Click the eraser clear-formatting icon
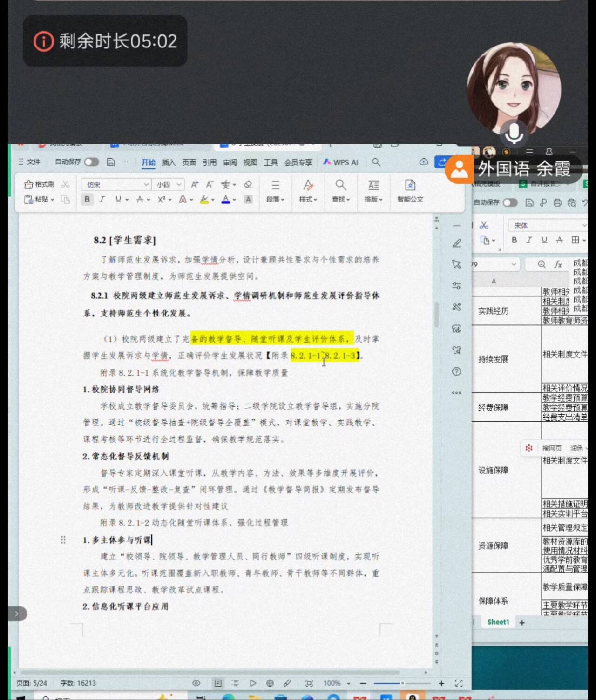Viewport: 596px width, 700px height. point(248,184)
